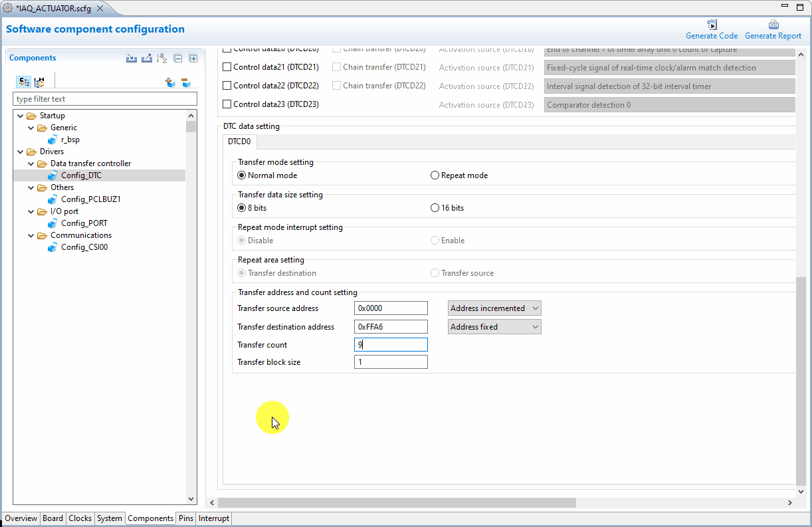The image size is (812, 527).
Task: Click the Config_CSI00 component icon
Action: click(53, 247)
